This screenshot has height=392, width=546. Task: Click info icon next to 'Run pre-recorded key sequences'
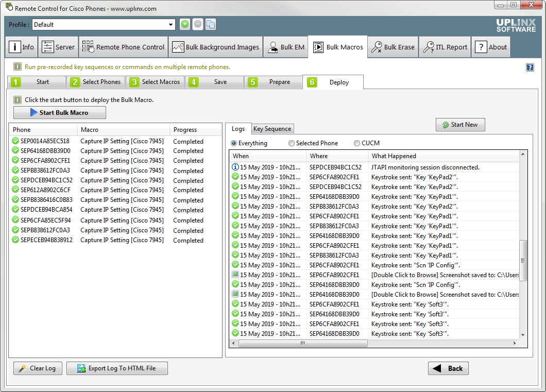click(x=18, y=66)
